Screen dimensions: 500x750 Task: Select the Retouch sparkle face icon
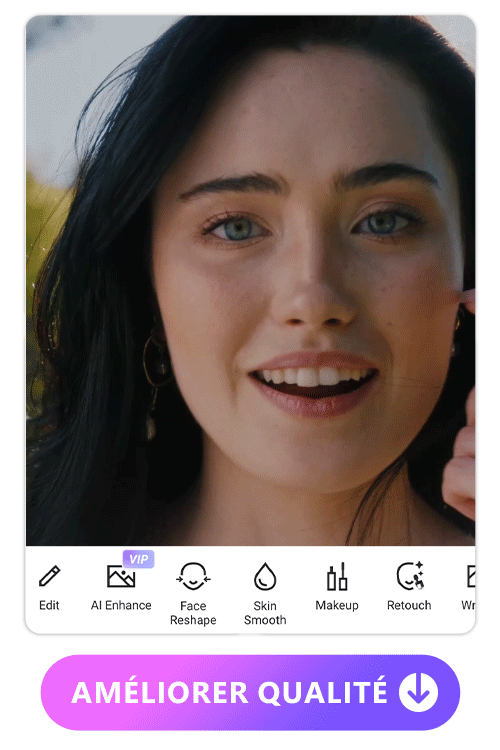click(410, 576)
